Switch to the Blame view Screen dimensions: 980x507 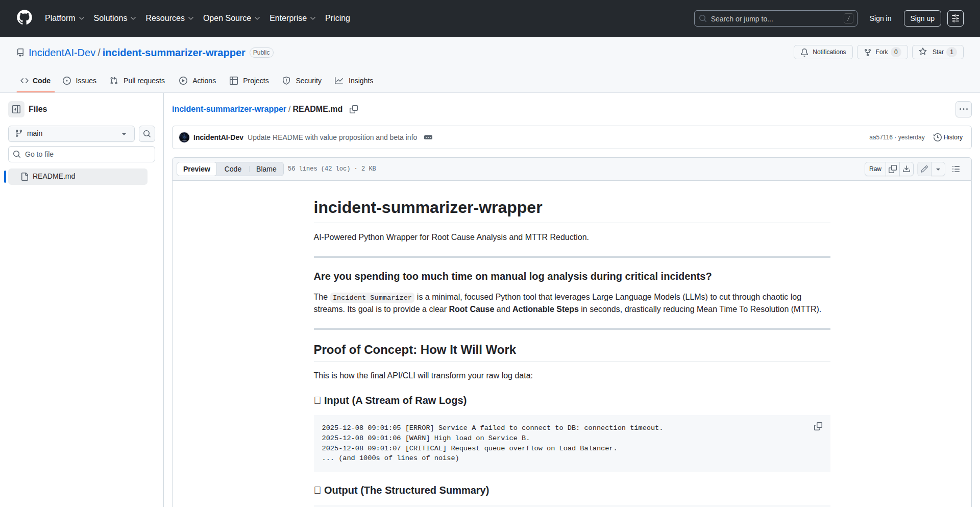click(x=266, y=169)
